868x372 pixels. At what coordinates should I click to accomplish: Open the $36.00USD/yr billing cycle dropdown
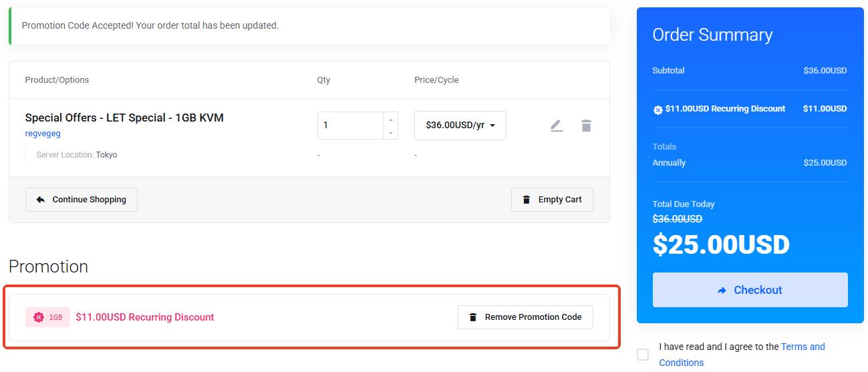pyautogui.click(x=460, y=126)
